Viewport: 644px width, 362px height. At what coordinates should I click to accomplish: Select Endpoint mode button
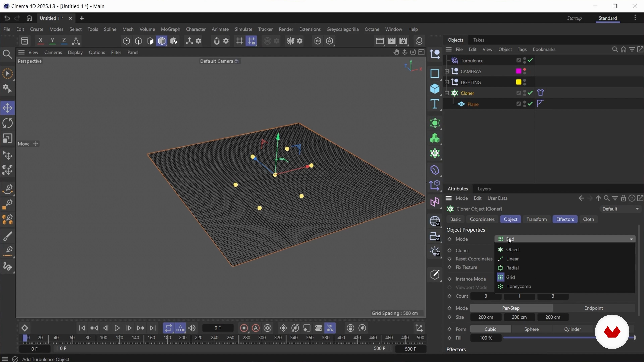[594, 308]
